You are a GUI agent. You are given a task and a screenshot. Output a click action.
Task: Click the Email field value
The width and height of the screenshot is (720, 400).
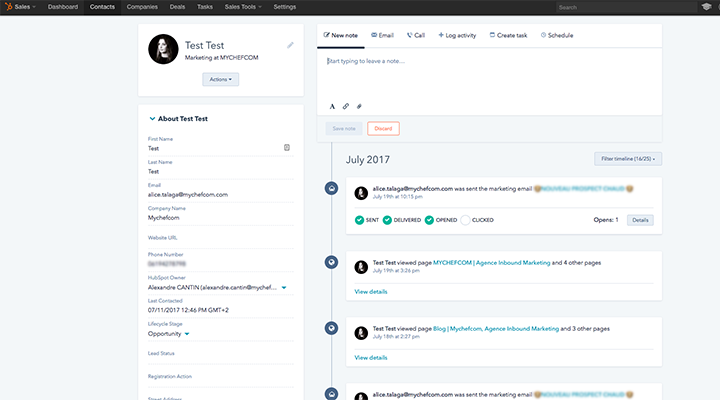[x=188, y=195]
